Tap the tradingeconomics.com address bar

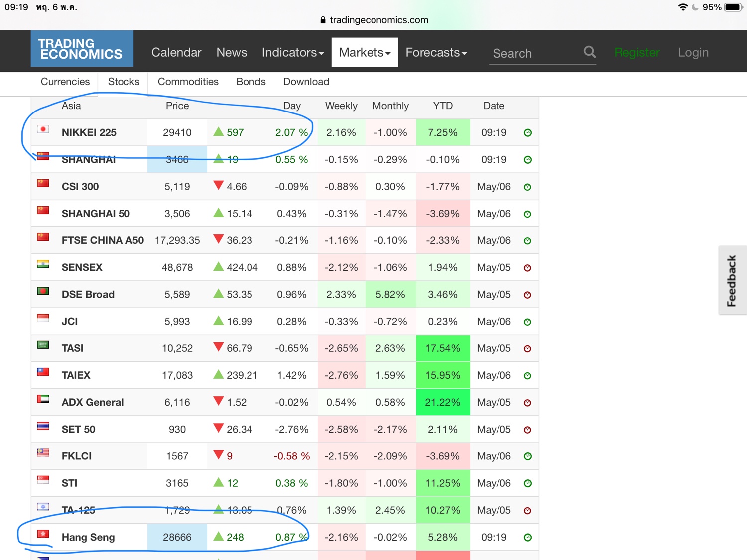(374, 20)
